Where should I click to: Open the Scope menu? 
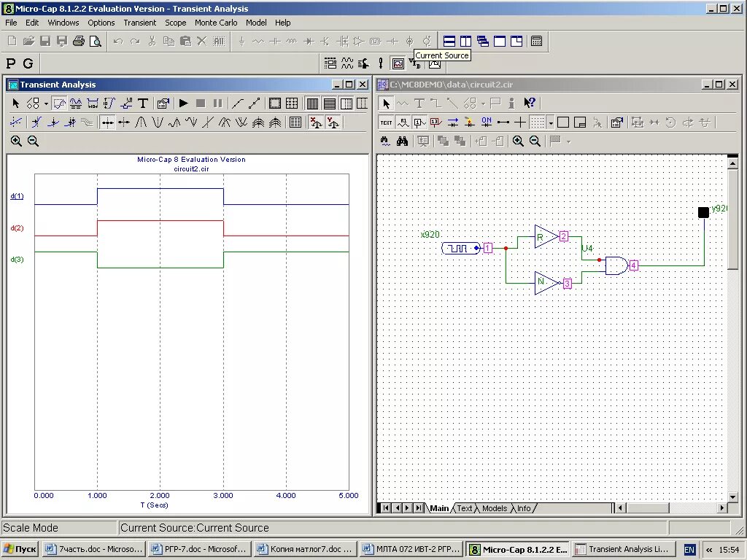tap(175, 23)
